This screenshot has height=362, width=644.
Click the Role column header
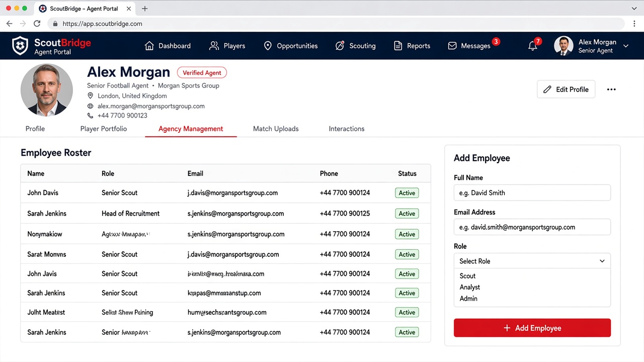click(108, 173)
